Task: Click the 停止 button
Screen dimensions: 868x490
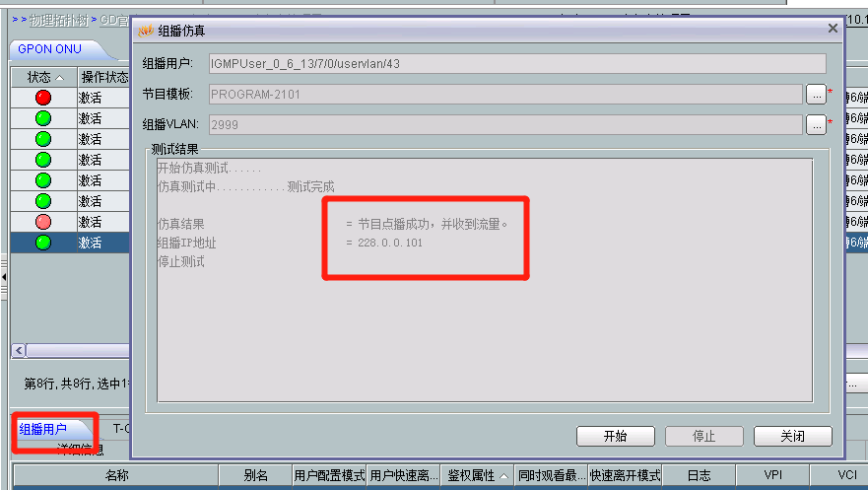Action: click(704, 437)
